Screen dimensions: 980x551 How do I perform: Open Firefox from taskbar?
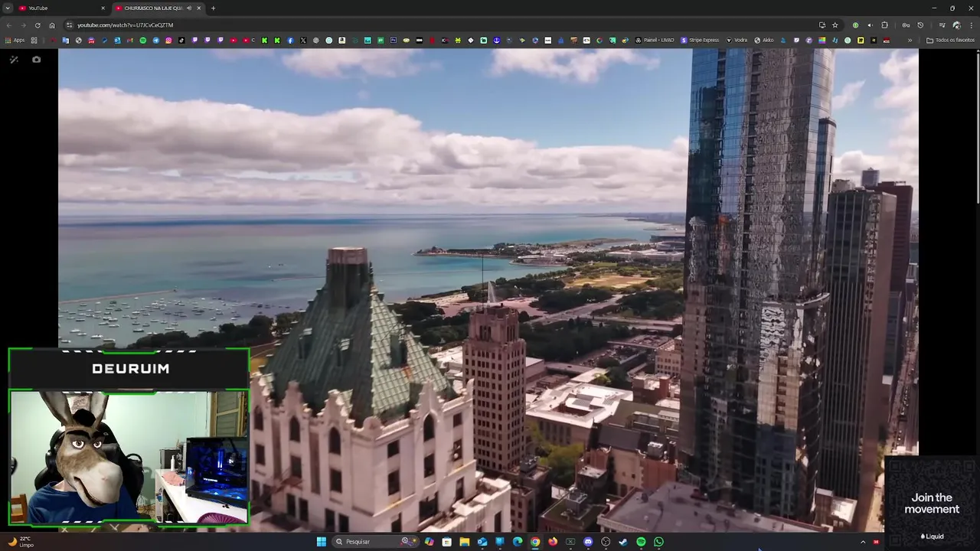point(553,542)
